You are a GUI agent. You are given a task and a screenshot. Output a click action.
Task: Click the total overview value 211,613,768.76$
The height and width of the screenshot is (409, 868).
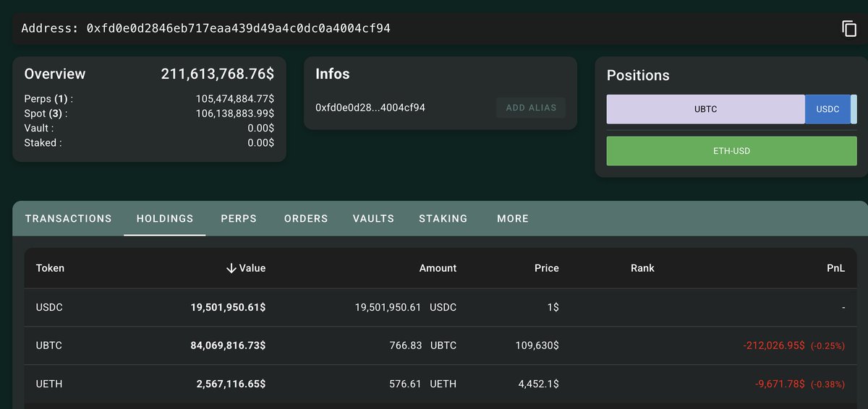(217, 74)
